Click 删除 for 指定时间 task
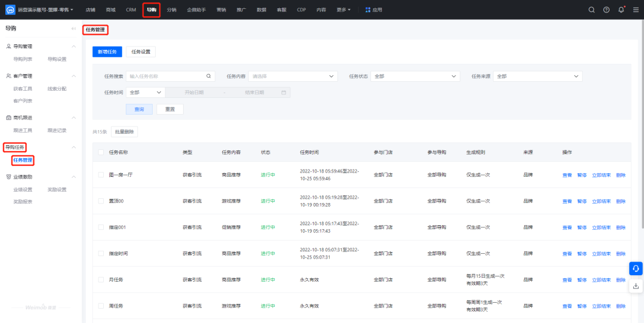Image resolution: width=644 pixels, height=323 pixels. [621, 254]
